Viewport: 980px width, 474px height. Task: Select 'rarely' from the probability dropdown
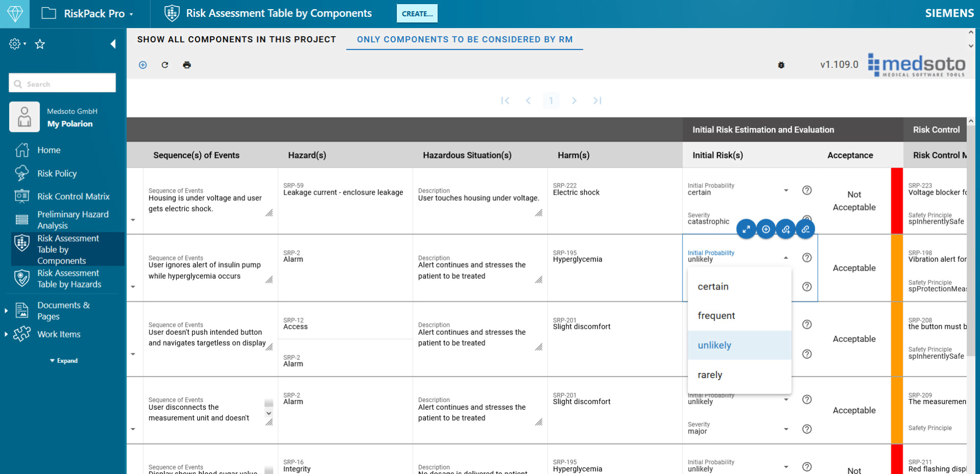pyautogui.click(x=710, y=375)
